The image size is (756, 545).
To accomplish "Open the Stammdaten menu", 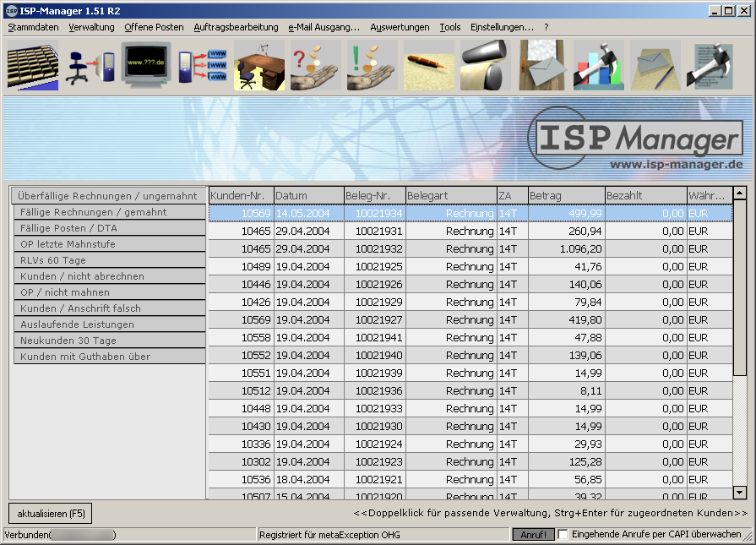I will (34, 27).
